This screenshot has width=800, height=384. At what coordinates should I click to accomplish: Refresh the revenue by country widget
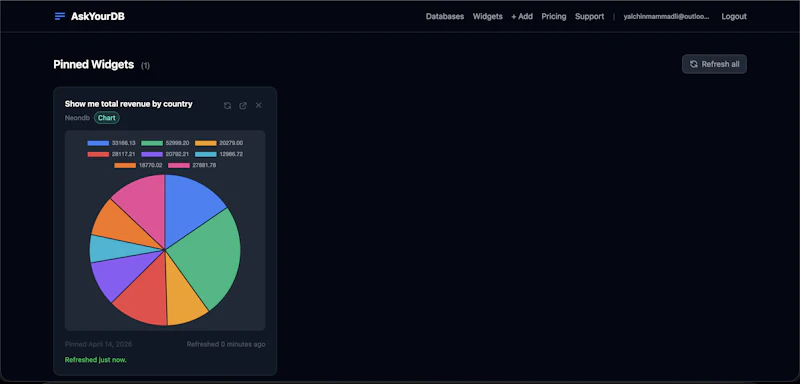point(228,106)
